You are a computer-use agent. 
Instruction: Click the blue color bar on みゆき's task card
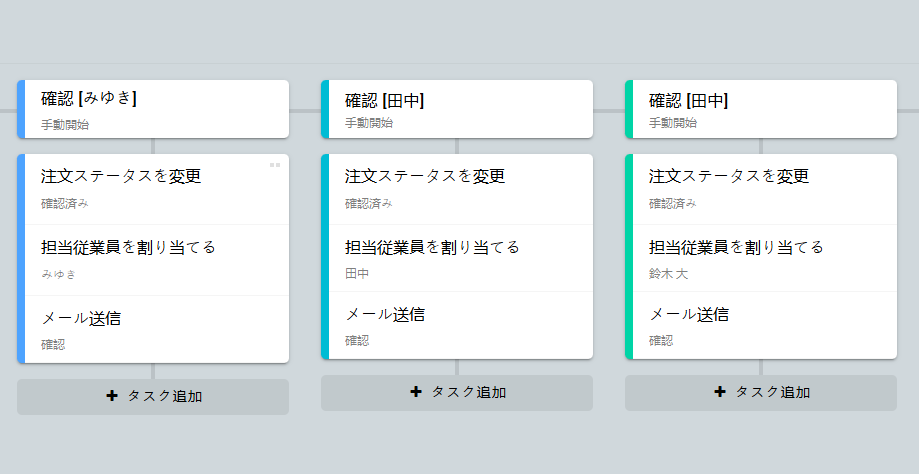21,258
